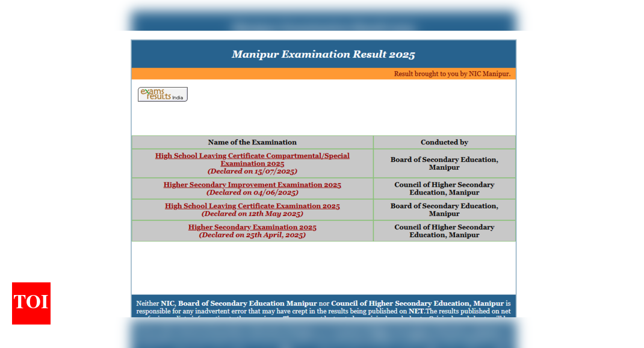Click the Manipur Examination Result 2025 heading
Viewport: 644px width, 348px height.
[323, 54]
